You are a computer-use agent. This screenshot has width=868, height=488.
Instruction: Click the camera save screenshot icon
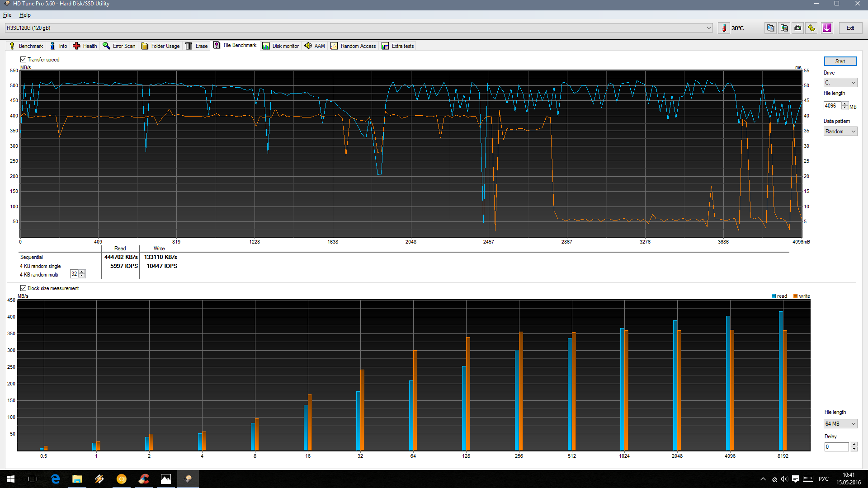798,28
